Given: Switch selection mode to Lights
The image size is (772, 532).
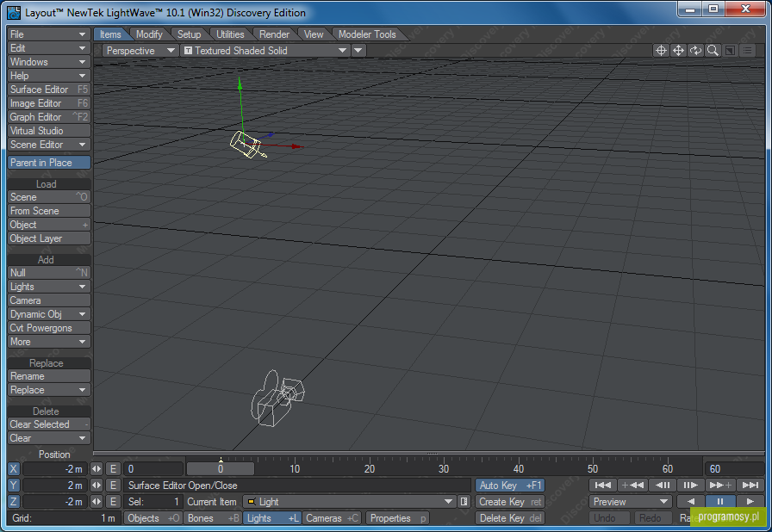Looking at the screenshot, I should click(272, 517).
